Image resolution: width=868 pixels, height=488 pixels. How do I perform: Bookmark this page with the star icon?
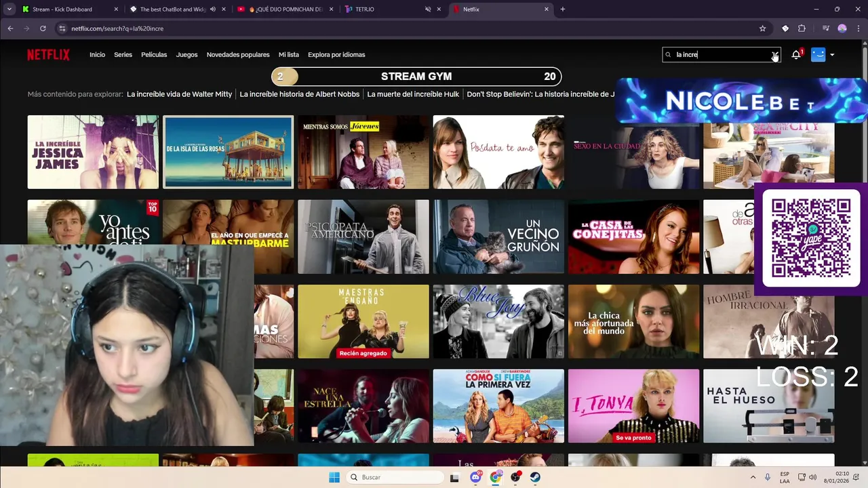click(x=762, y=28)
